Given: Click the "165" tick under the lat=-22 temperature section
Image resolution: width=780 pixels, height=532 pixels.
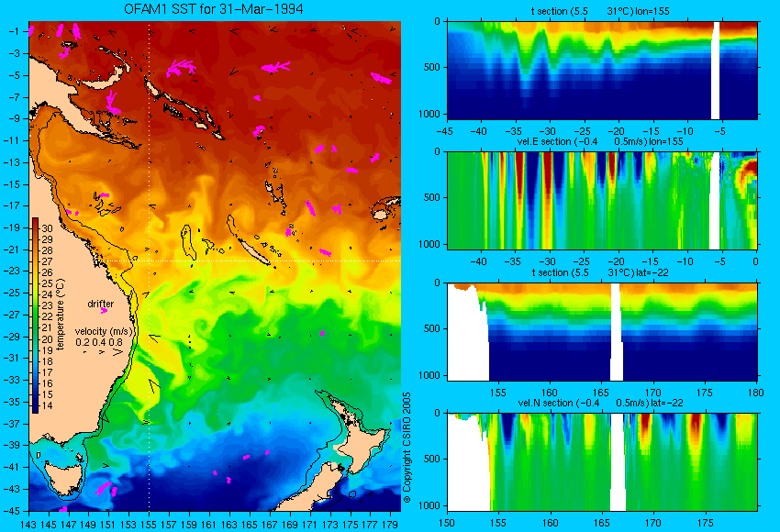Looking at the screenshot, I should click(601, 393).
